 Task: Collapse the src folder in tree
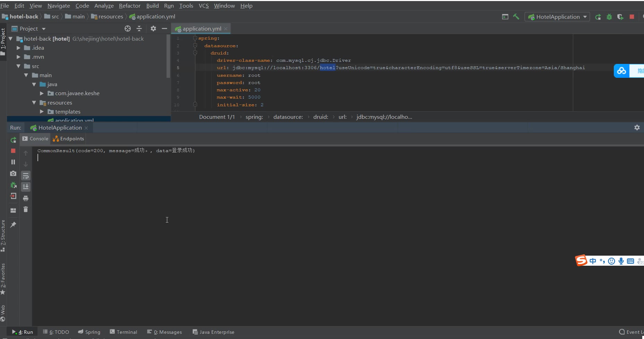[18, 66]
